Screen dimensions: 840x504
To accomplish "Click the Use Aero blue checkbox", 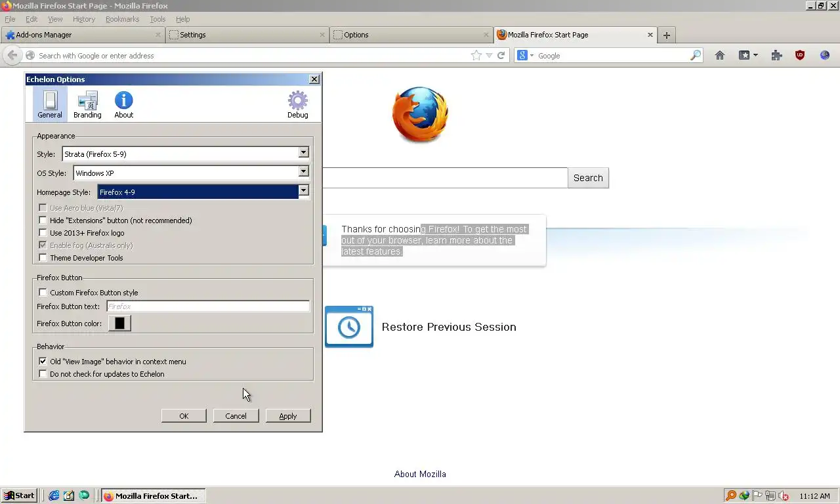I will point(43,208).
